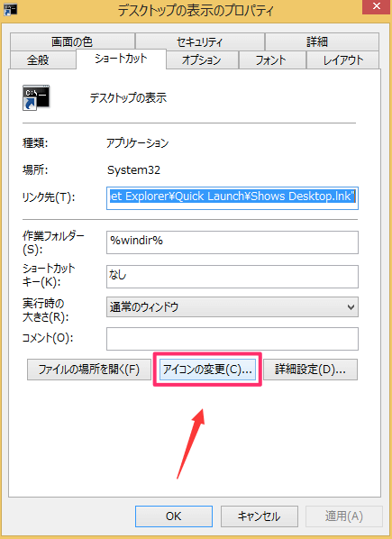This screenshot has width=392, height=539.
Task: Open the 詳細 tab
Action: (x=322, y=42)
